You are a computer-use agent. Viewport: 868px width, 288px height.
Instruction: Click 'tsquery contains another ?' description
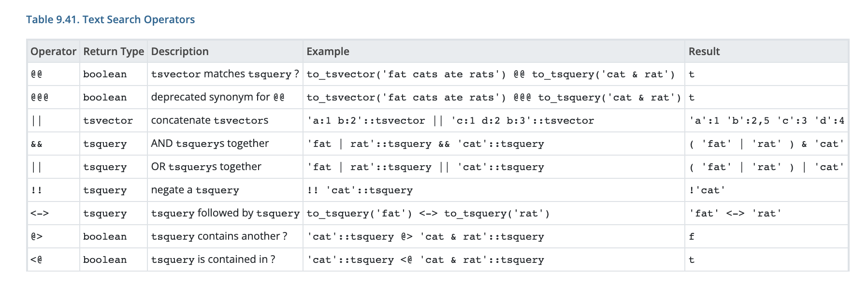pyautogui.click(x=219, y=236)
